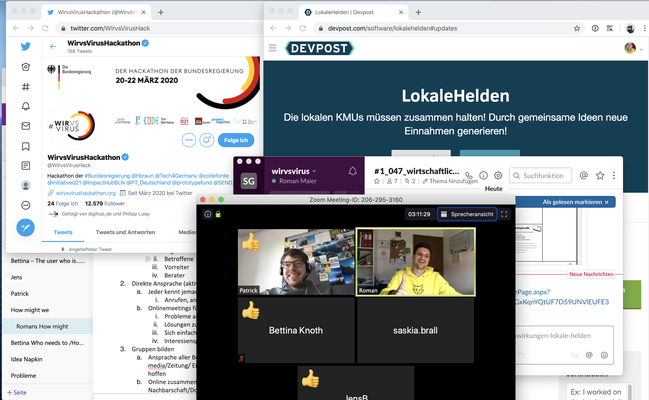Select LokaleHelden Devpost browser tab
Screen dimensions: 649x400
pyautogui.click(x=353, y=12)
